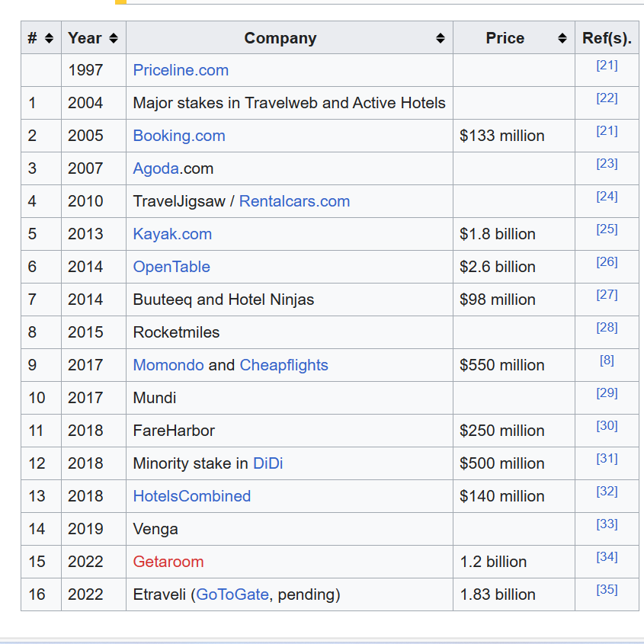Jump to reference [30]
644x644 pixels.
click(x=607, y=426)
